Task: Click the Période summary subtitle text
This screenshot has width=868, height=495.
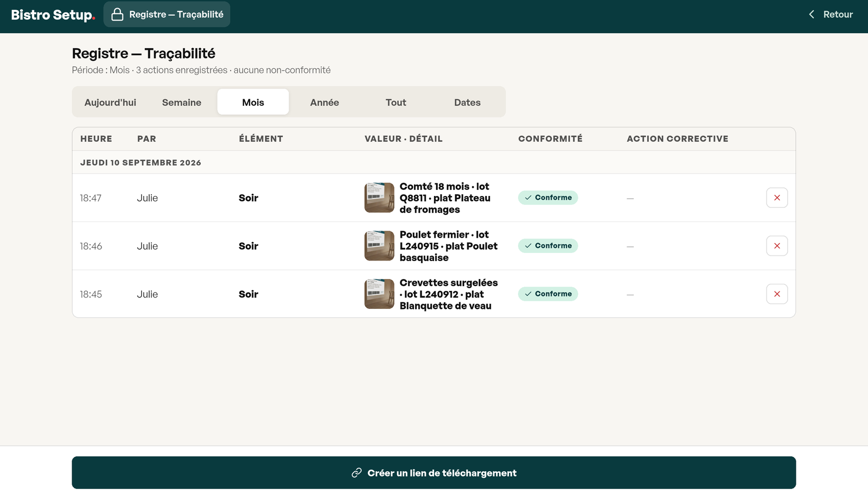Action: 201,70
